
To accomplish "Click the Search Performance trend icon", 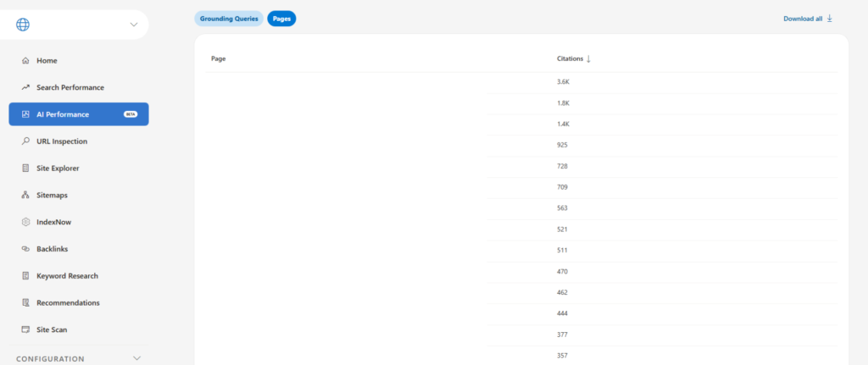I will pyautogui.click(x=25, y=88).
